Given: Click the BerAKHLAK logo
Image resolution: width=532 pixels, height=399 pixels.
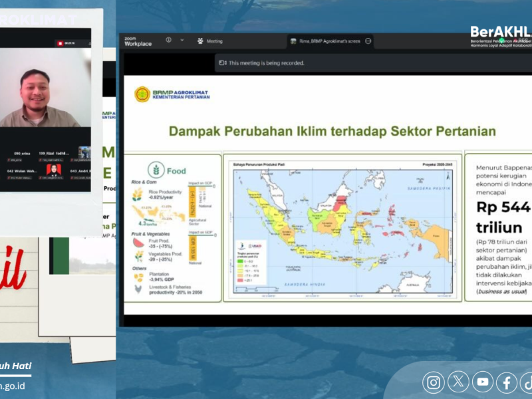Looking at the screenshot, I should [501, 37].
